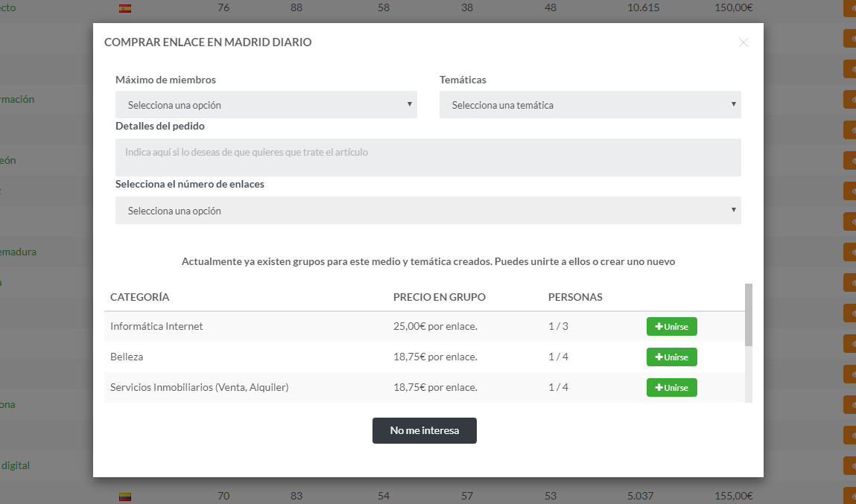856x504 pixels.
Task: Click the orange eye button beside 150,00€
Action: click(x=849, y=8)
